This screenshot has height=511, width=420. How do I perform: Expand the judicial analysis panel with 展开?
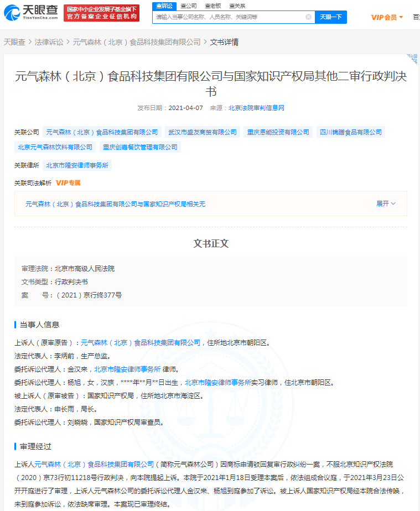pyautogui.click(x=386, y=204)
